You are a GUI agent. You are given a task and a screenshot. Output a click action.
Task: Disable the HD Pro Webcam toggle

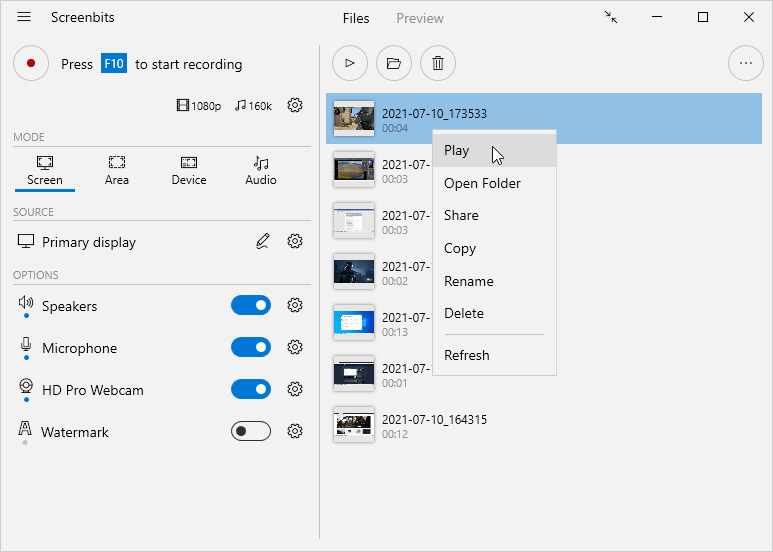[x=251, y=389]
